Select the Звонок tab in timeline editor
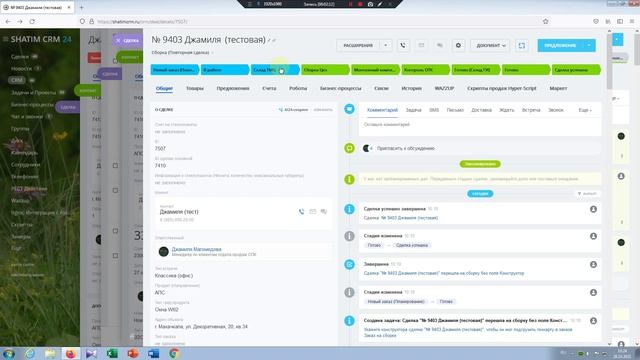The height and width of the screenshot is (360, 640). tap(556, 110)
